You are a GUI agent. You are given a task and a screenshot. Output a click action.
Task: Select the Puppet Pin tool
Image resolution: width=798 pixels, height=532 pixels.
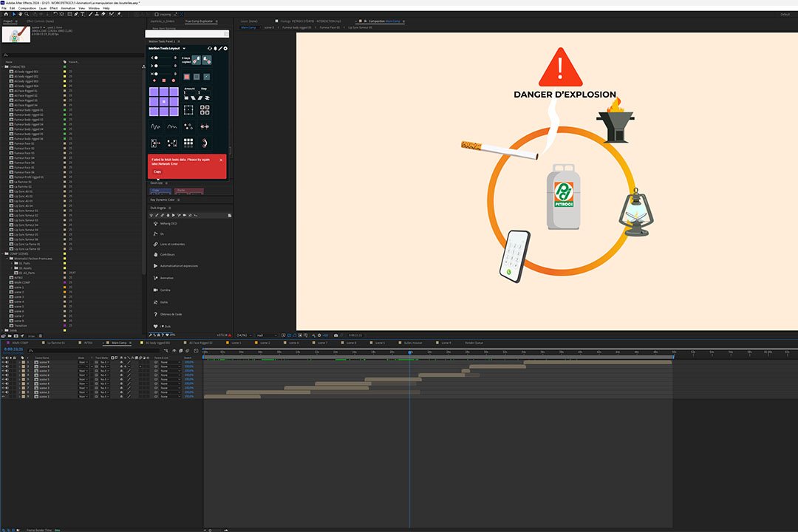pos(118,14)
